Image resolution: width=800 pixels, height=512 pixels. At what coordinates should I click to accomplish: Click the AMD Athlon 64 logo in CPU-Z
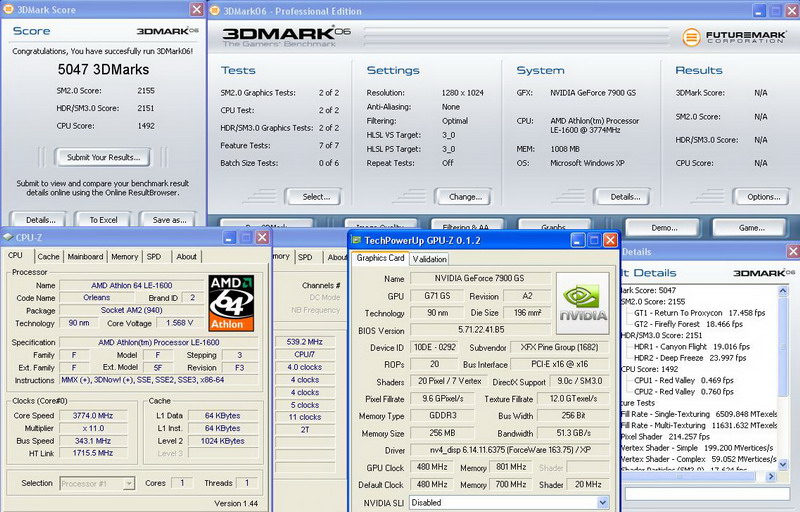231,303
